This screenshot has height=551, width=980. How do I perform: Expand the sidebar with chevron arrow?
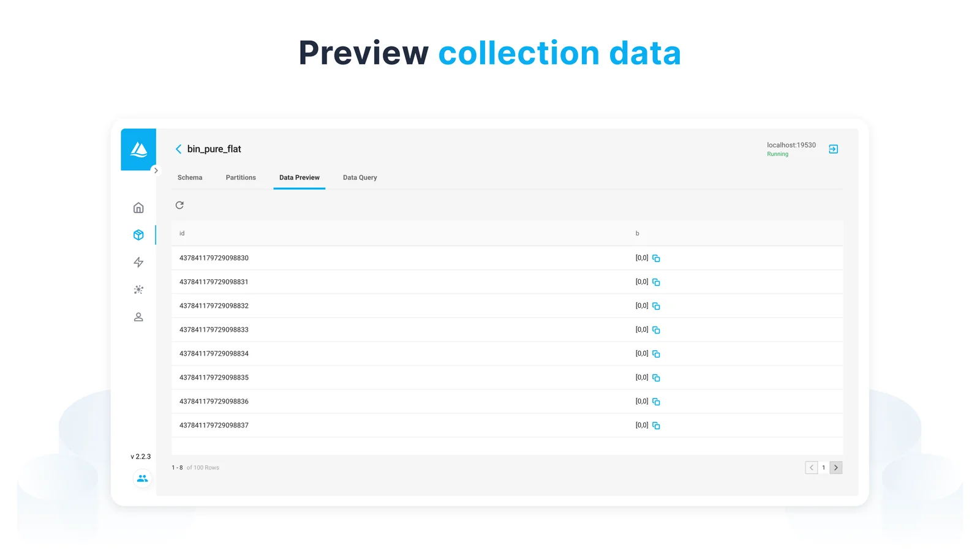point(156,171)
